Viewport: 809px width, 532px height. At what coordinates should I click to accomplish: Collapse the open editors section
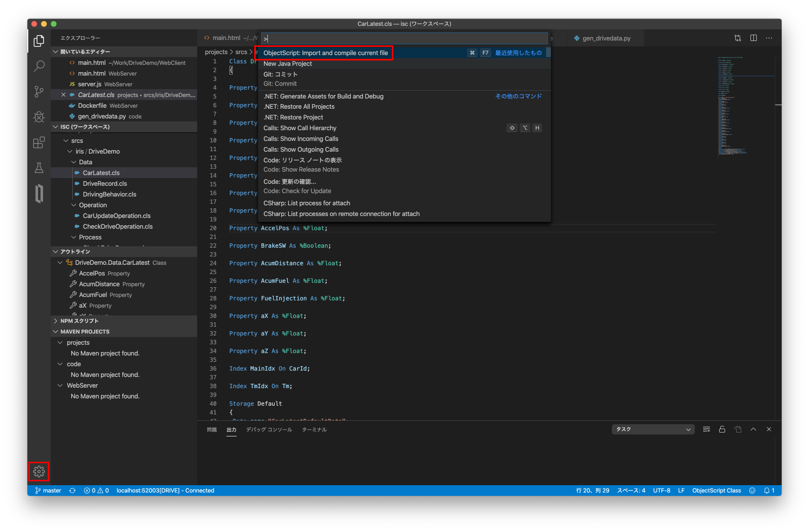point(124,52)
